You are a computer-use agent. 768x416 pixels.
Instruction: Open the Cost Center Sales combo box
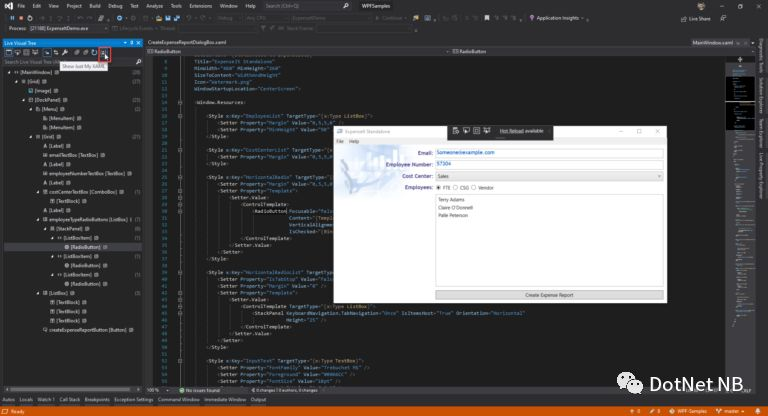pyautogui.click(x=549, y=176)
